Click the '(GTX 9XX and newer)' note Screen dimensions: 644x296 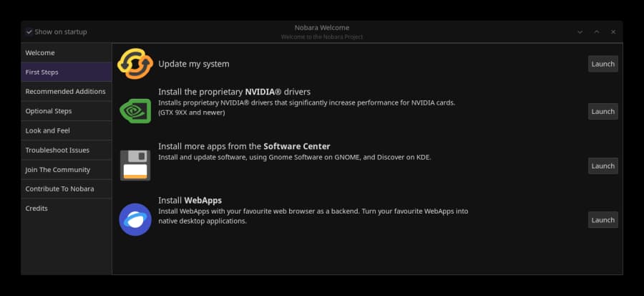192,113
